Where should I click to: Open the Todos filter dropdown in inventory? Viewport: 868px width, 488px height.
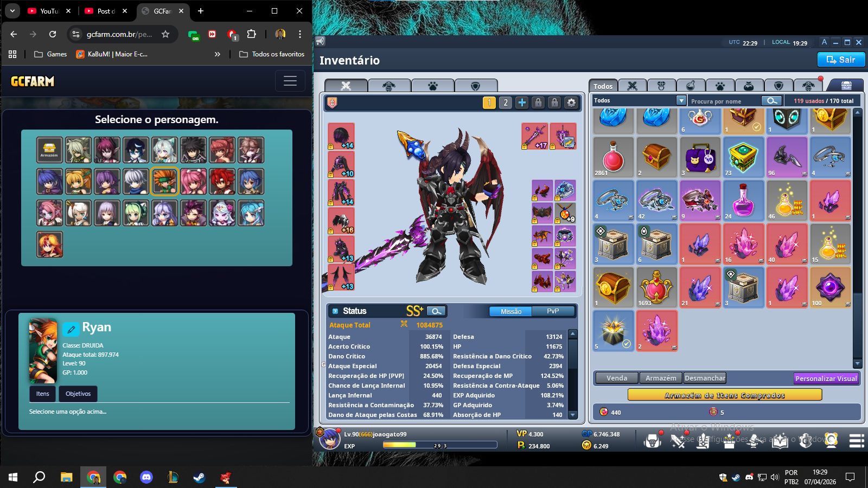click(681, 100)
